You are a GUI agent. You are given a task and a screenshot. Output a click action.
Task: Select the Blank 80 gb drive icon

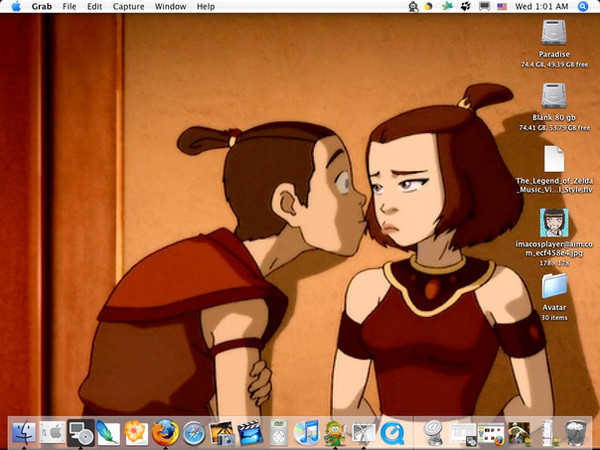tap(554, 96)
